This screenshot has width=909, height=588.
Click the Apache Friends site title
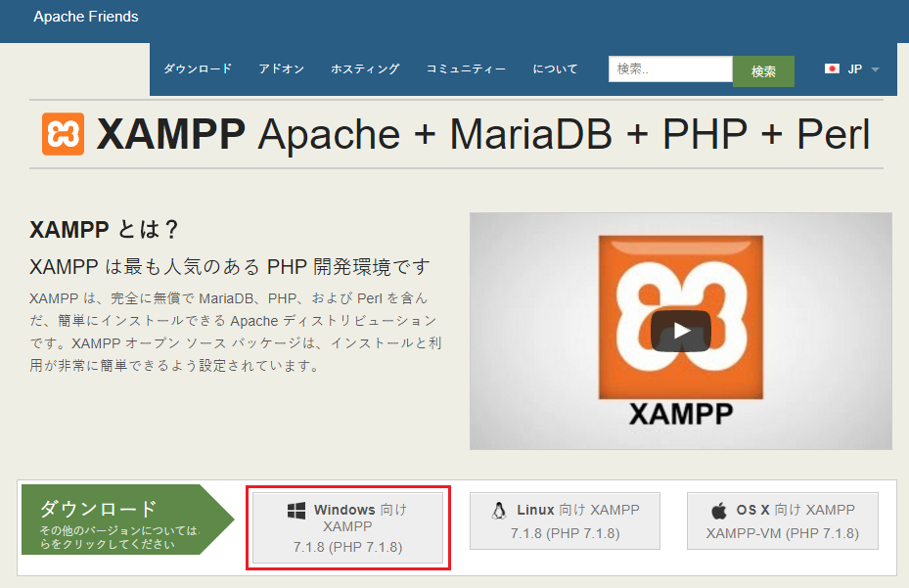click(86, 17)
